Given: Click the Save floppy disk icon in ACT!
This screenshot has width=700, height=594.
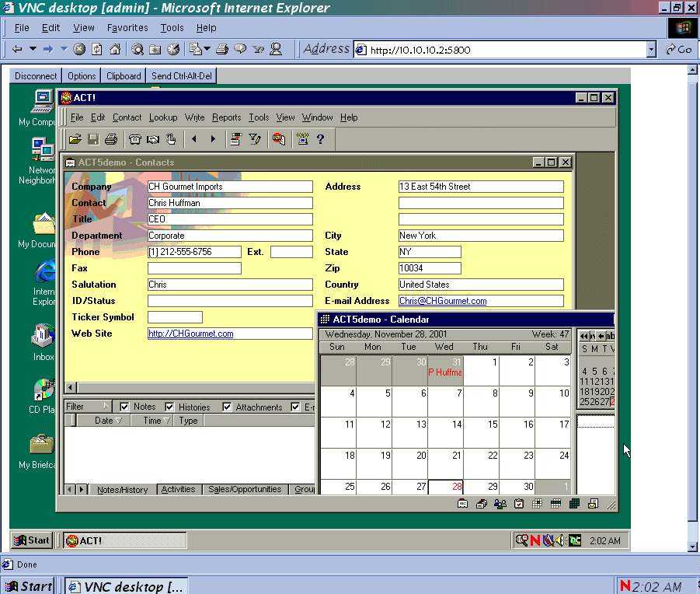Looking at the screenshot, I should coord(93,139).
